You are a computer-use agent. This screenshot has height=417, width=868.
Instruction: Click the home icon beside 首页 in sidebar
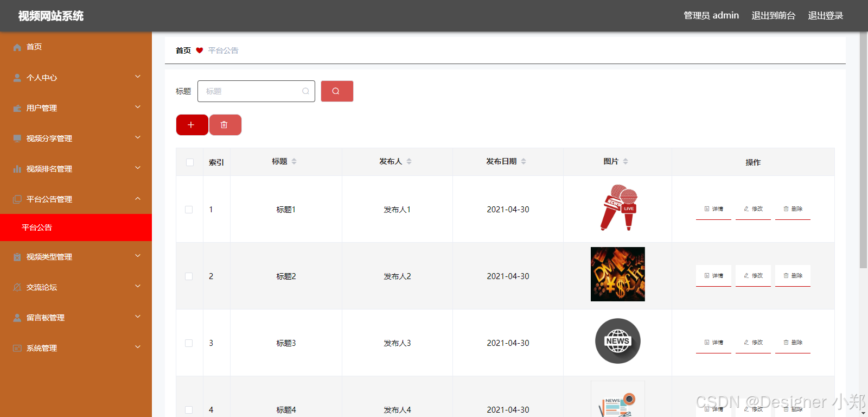click(x=17, y=47)
